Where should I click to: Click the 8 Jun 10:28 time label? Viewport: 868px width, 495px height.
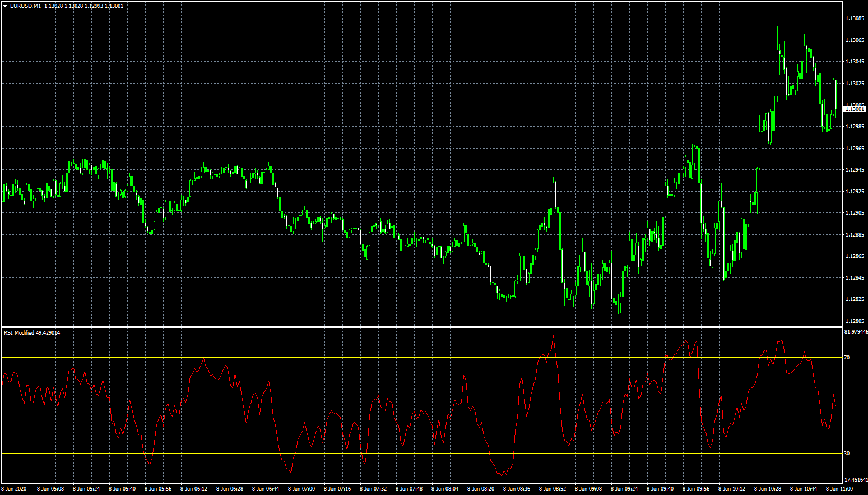[x=768, y=489]
